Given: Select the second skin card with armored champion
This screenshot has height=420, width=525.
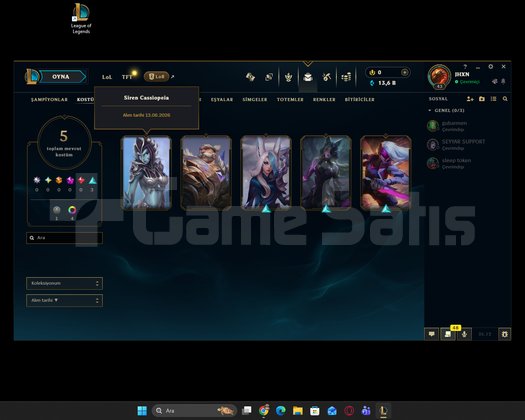Looking at the screenshot, I should point(206,173).
